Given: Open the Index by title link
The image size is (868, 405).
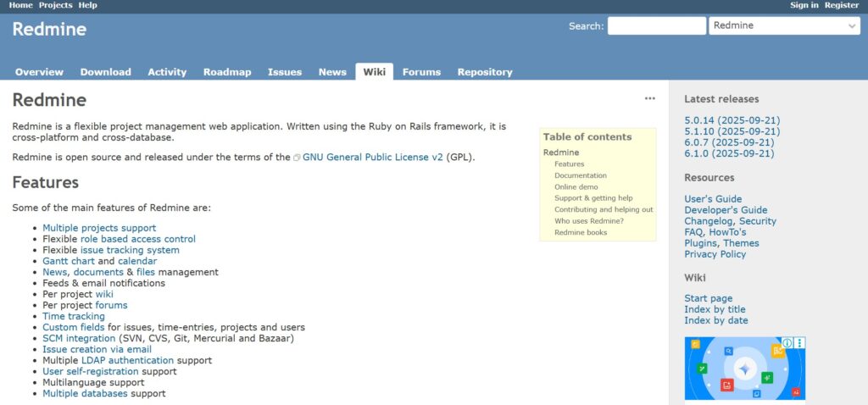Looking at the screenshot, I should coord(715,310).
